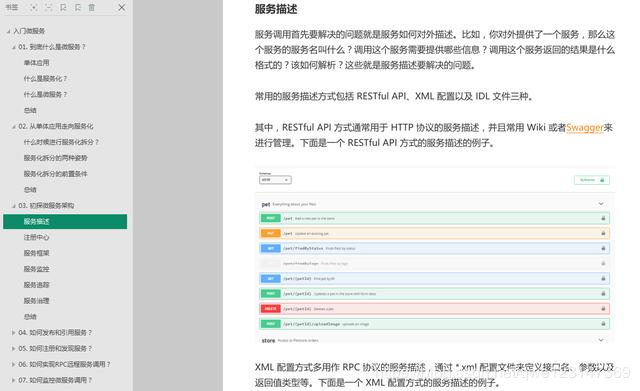
Task: Expand the 07 chapter arrow
Action: [13, 380]
